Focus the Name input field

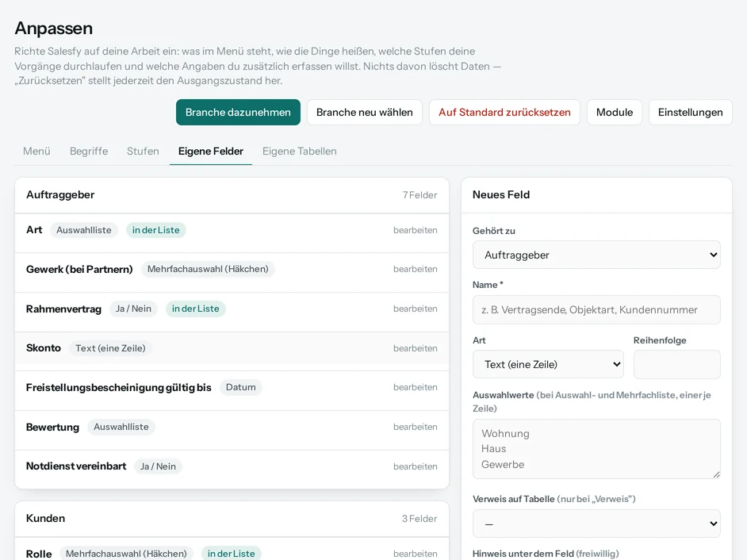(x=596, y=310)
